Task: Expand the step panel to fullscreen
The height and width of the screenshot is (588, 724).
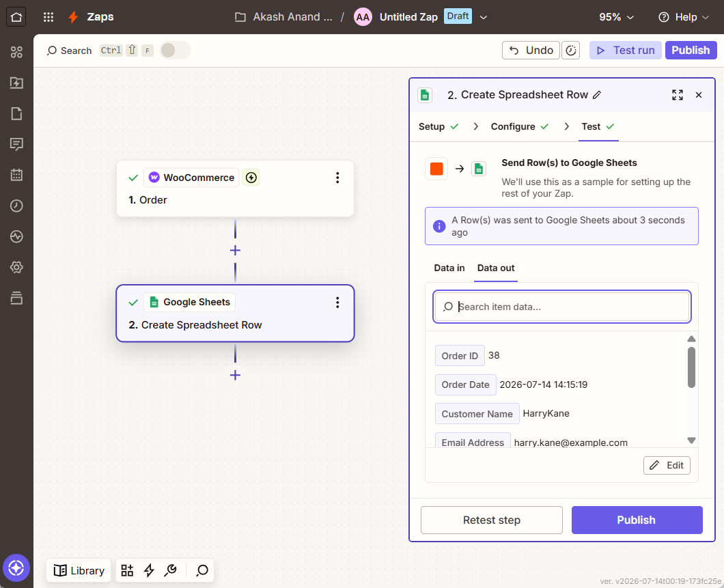Action: [x=678, y=95]
